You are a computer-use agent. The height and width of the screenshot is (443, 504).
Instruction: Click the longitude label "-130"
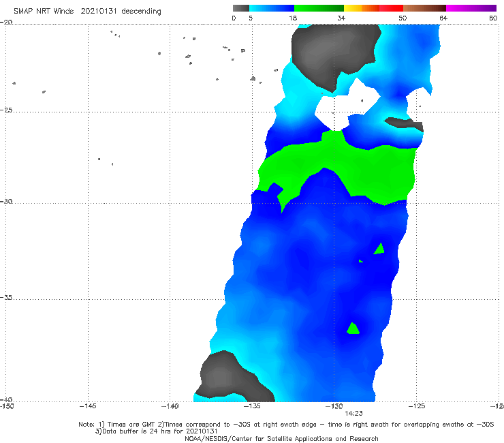click(x=334, y=406)
